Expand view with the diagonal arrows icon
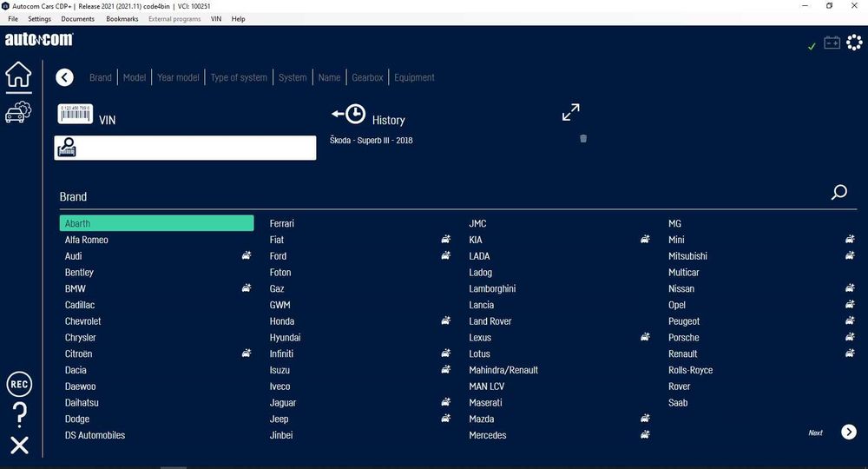Viewport: 868px width, 469px height. pos(571,112)
